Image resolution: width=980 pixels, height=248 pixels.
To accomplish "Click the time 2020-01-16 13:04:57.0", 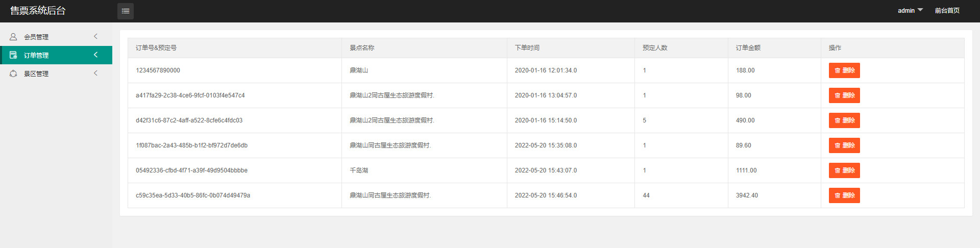I will [546, 95].
